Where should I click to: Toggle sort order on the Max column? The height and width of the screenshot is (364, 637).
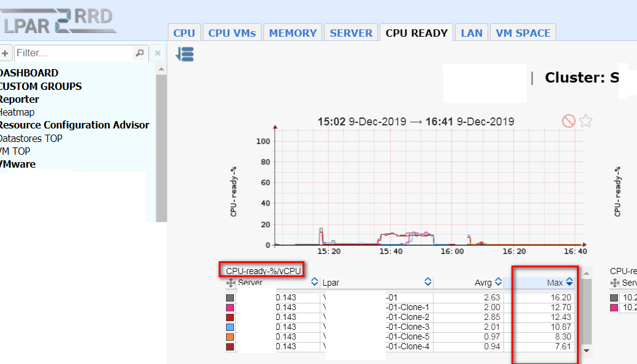coord(568,282)
